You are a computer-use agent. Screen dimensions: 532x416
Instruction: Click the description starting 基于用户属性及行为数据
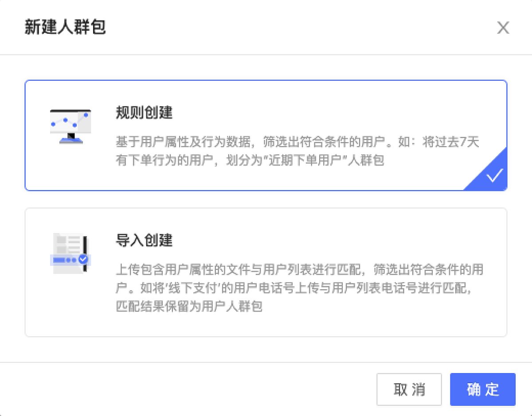(298, 151)
